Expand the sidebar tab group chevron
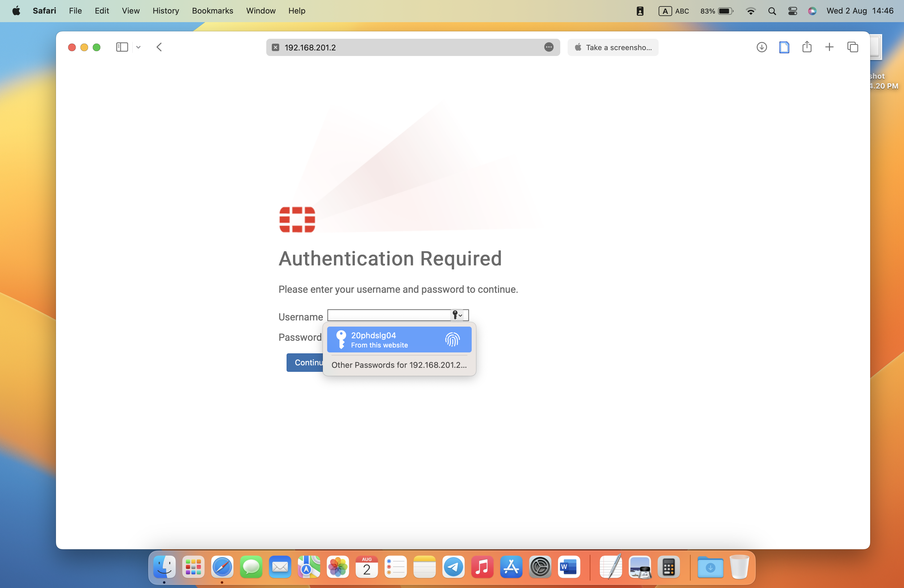The image size is (904, 588). (x=138, y=47)
